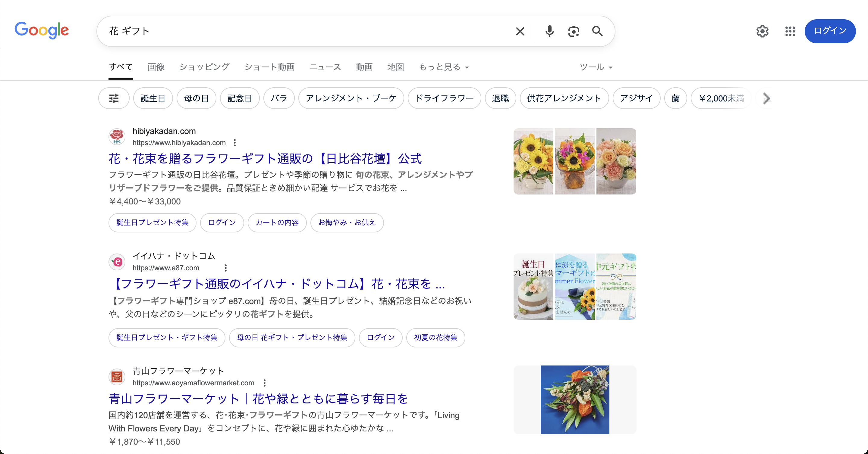Click the Google logo

coord(42,30)
